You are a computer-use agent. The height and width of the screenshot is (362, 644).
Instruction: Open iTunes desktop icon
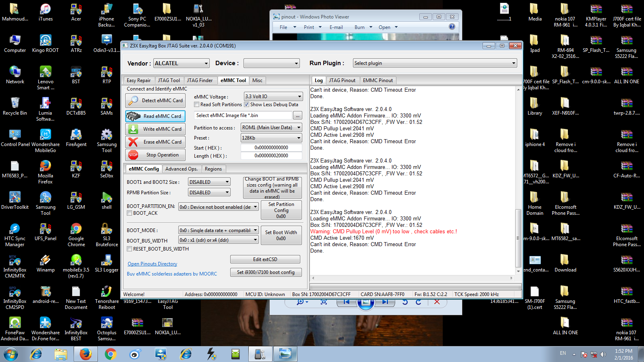45,12
